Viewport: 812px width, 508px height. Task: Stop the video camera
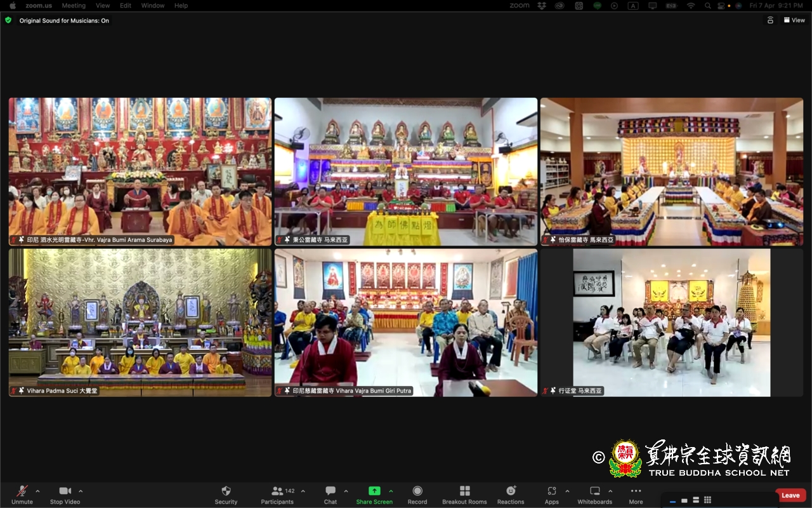[65, 495]
